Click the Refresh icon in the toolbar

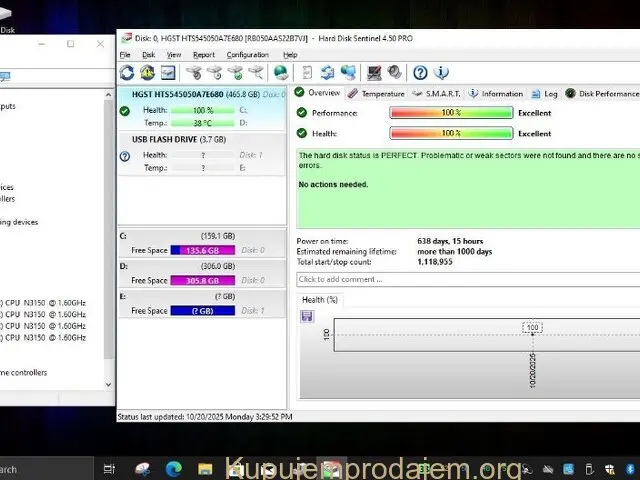pyautogui.click(x=127, y=72)
